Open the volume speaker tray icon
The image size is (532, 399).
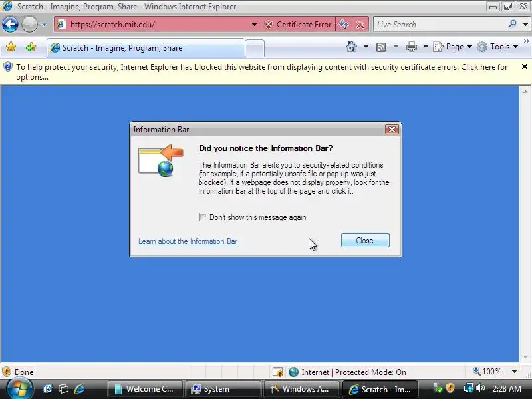[x=480, y=388]
